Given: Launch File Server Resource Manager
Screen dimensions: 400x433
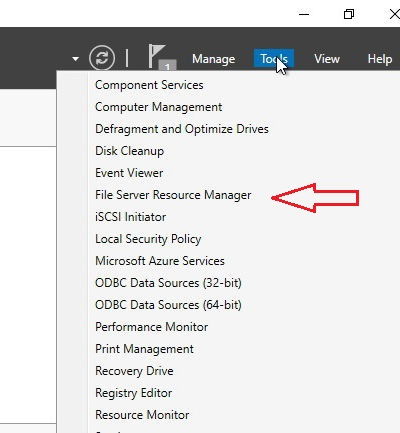Looking at the screenshot, I should coord(173,195).
